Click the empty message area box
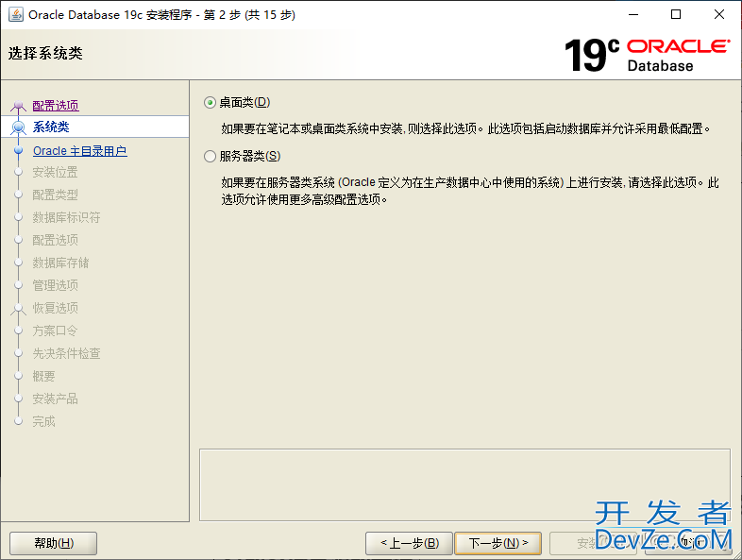 pyautogui.click(x=464, y=484)
